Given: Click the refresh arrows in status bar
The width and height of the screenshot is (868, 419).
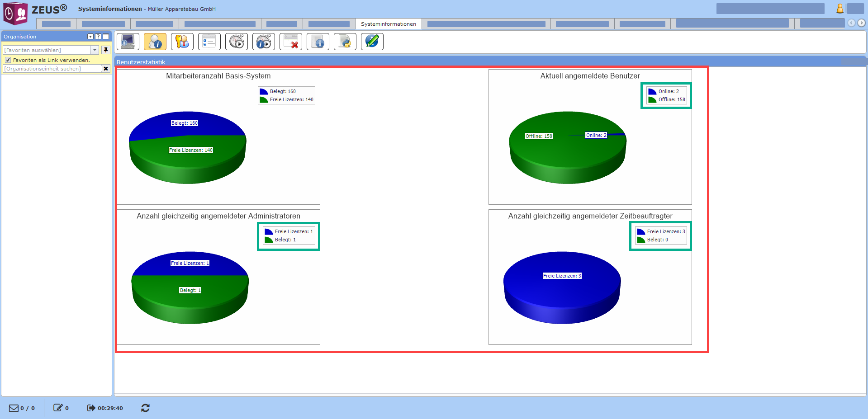Looking at the screenshot, I should tap(145, 408).
